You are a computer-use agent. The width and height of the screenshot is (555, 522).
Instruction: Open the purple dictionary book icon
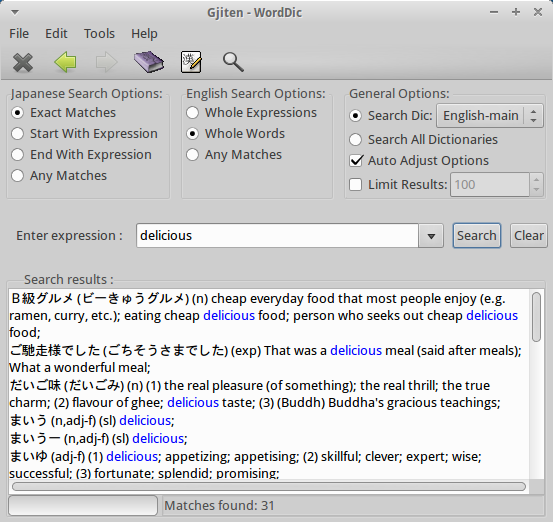[x=149, y=62]
